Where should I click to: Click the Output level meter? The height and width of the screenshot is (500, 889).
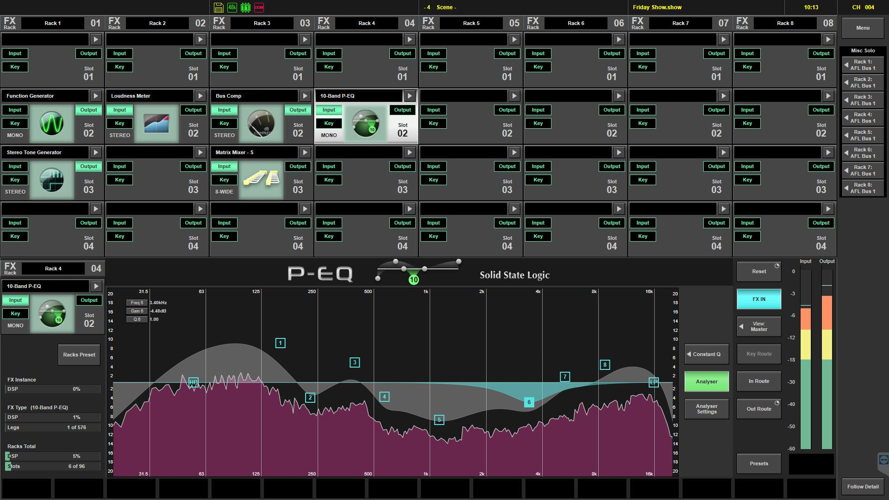(827, 358)
